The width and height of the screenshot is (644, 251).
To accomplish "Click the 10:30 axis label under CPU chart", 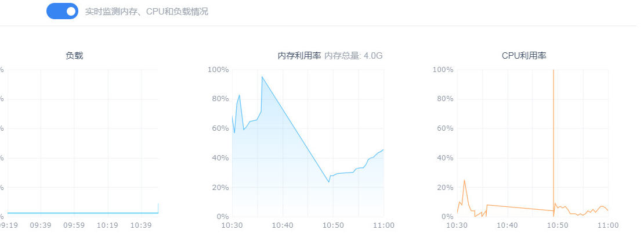I will 457,225.
